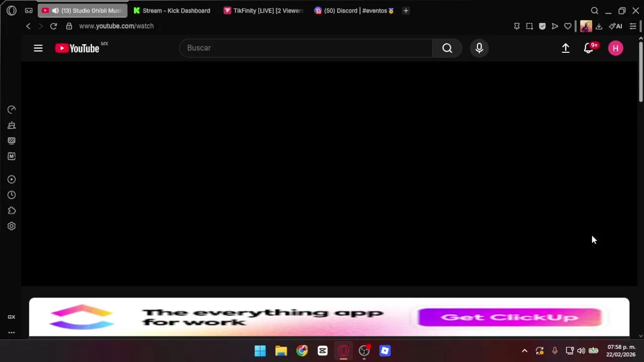Viewport: 644px width, 362px height.
Task: Open the YouTube notifications bell
Action: click(x=589, y=48)
